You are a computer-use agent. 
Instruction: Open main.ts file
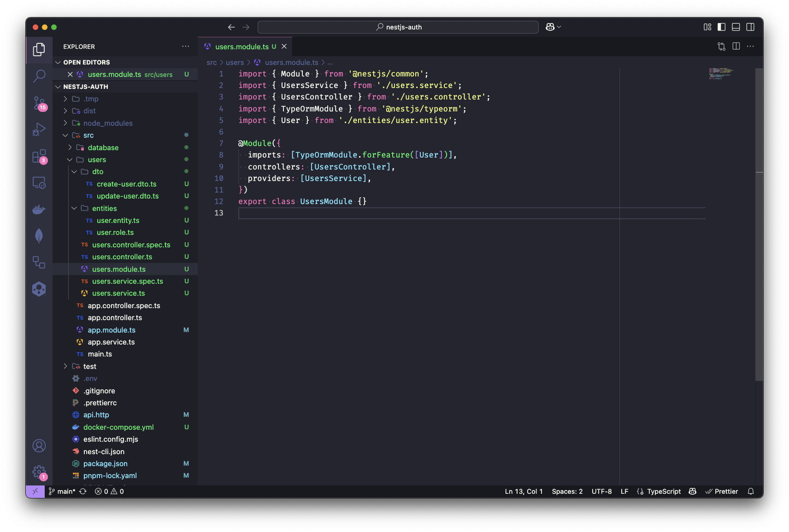(x=100, y=354)
